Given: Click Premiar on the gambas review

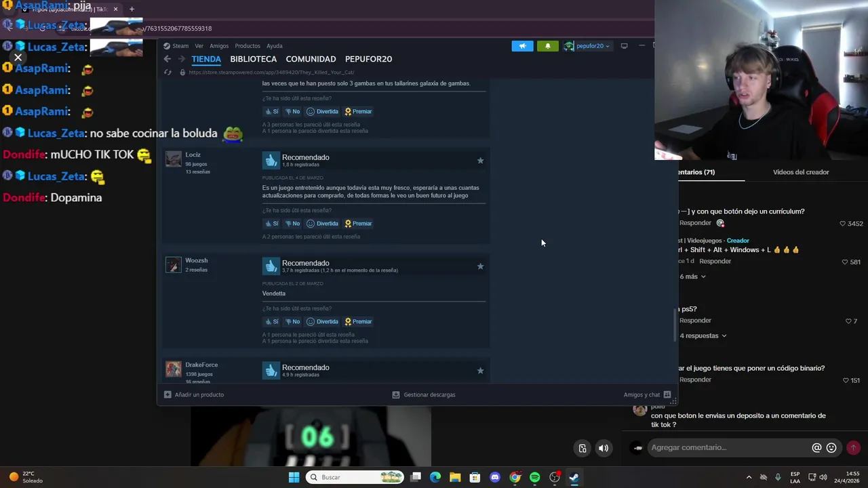Looking at the screenshot, I should click(358, 112).
